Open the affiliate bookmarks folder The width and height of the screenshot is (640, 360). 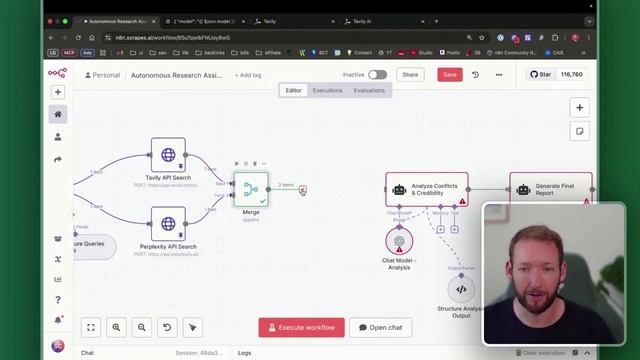pyautogui.click(x=268, y=53)
